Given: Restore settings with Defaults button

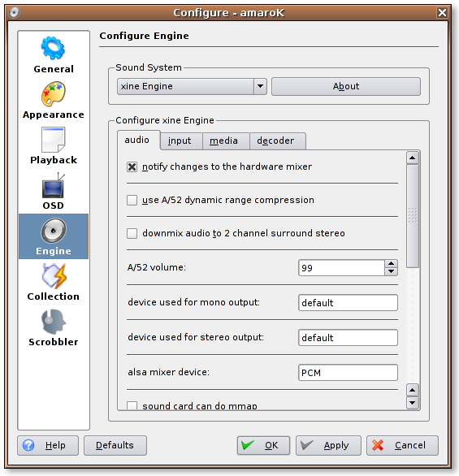Looking at the screenshot, I should (x=115, y=445).
